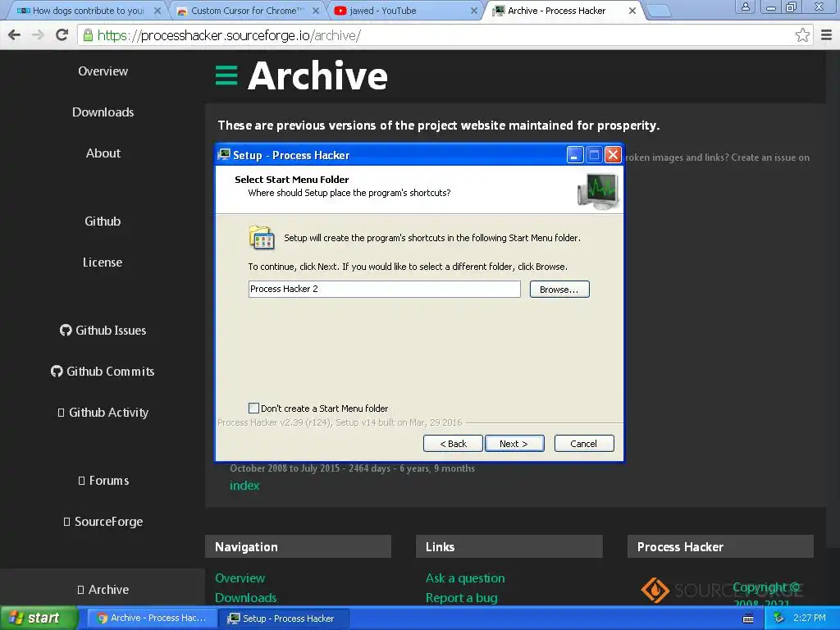
Task: Switch to Custom Cursor for Chrome tab
Action: coord(246,11)
